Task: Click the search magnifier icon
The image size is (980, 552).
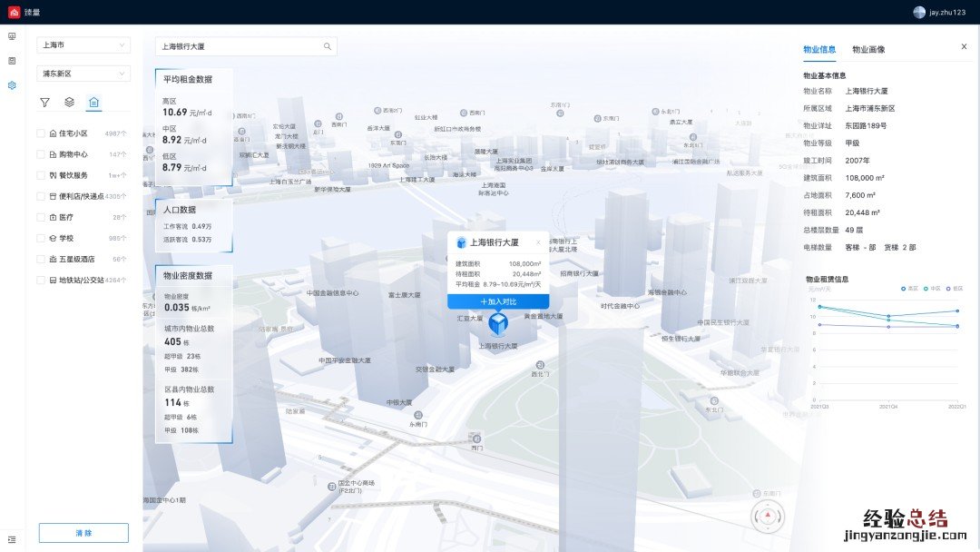Action: [328, 46]
